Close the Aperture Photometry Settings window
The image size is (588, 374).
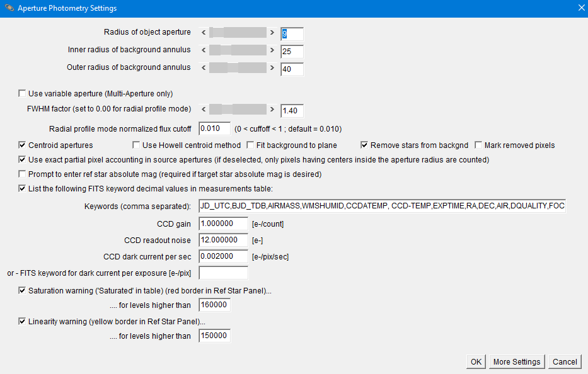coord(580,8)
